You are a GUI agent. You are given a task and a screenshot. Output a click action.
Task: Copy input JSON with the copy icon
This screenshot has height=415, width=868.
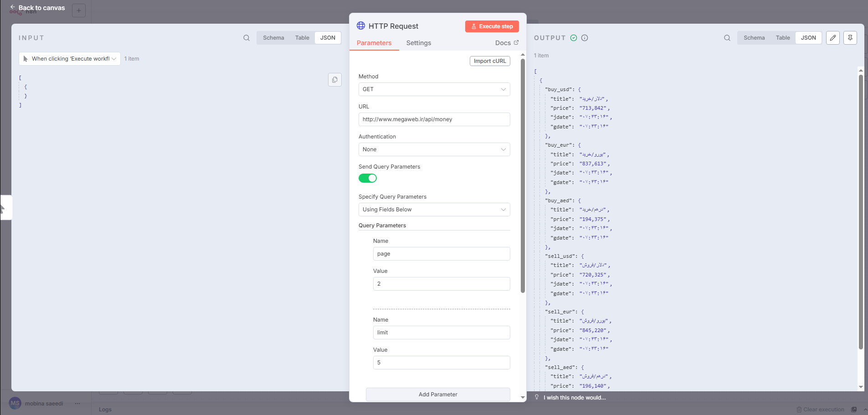click(335, 80)
